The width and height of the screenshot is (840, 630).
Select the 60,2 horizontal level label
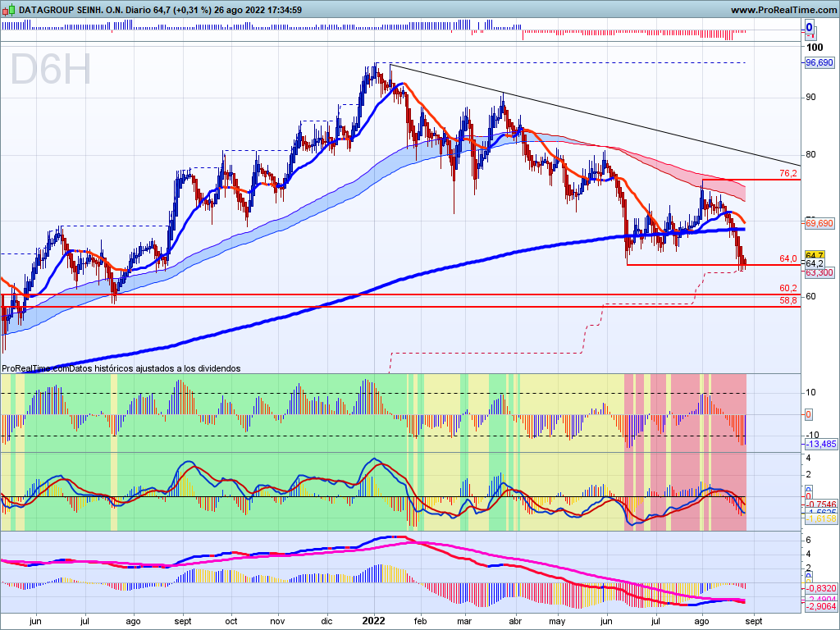(788, 289)
